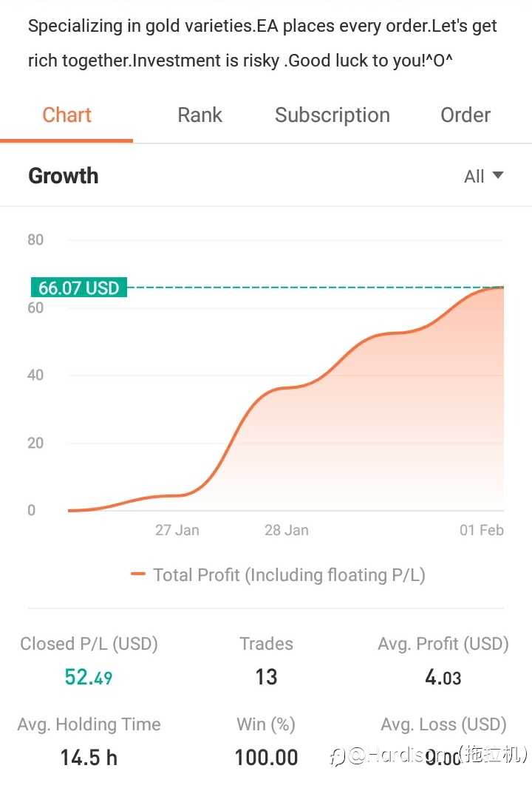
Task: Click the strategy description text
Action: [262, 43]
